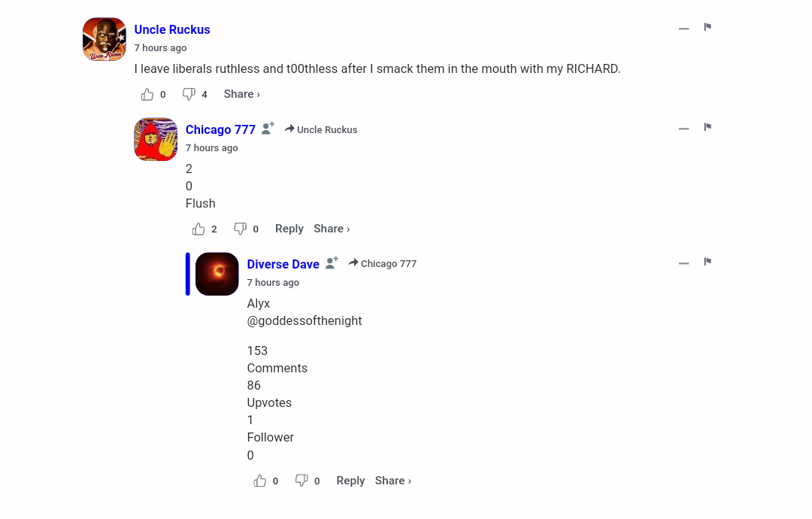View Diverse Dave's eclipse avatar
812x519 pixels.
pos(217,274)
